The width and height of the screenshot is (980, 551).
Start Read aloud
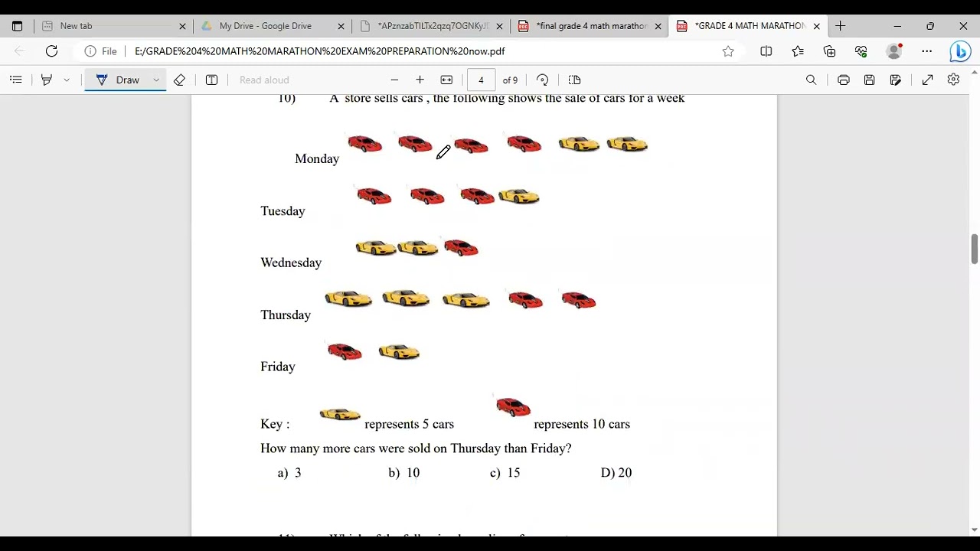point(264,80)
